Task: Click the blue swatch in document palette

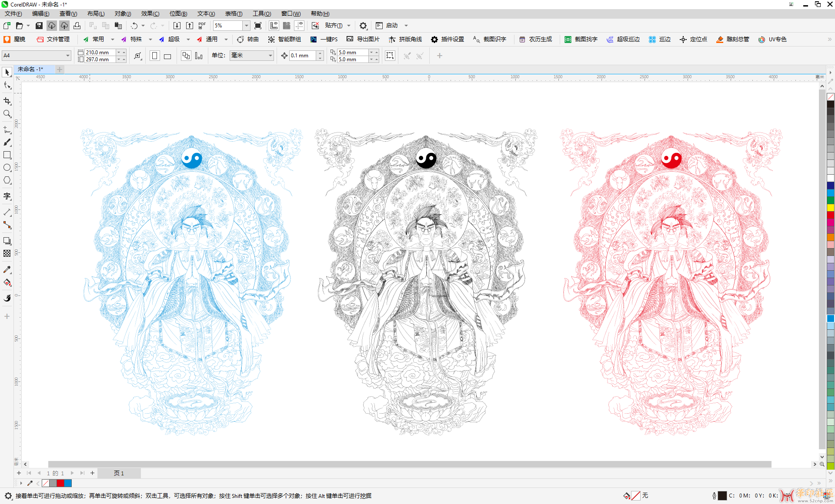Action: coord(68,483)
